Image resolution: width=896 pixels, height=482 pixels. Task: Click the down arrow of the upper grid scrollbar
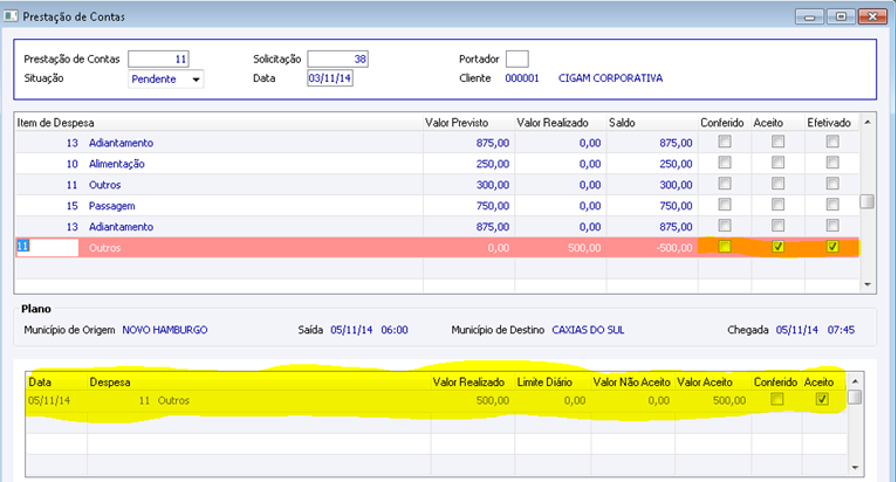point(867,285)
